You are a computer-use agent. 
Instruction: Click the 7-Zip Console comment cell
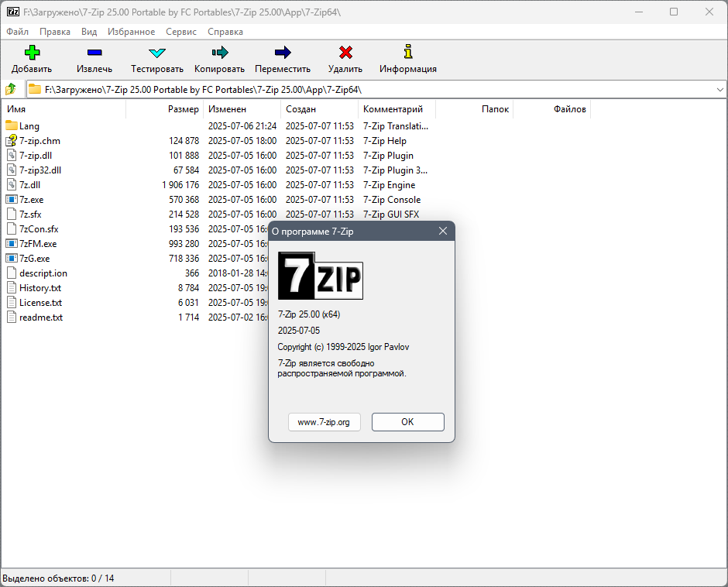click(392, 200)
